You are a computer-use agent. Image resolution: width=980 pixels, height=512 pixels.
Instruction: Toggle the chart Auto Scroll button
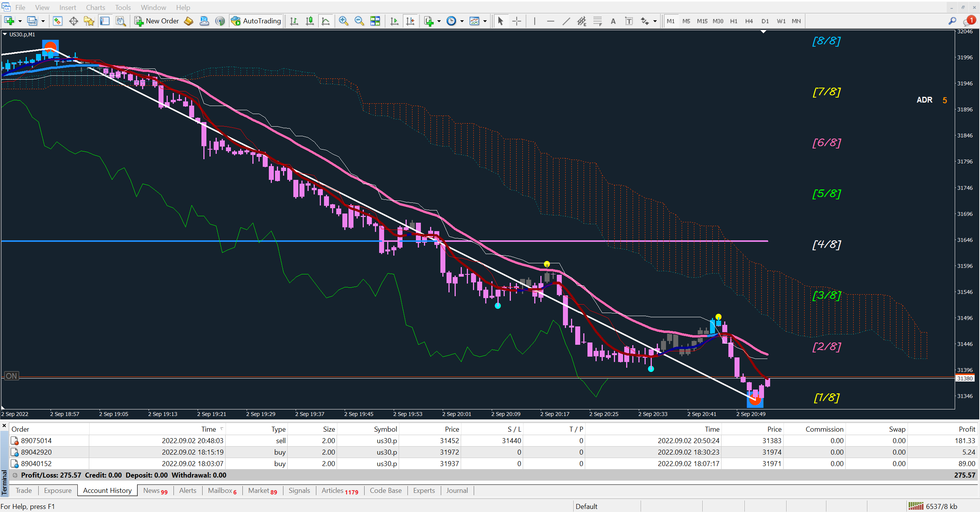click(x=394, y=21)
